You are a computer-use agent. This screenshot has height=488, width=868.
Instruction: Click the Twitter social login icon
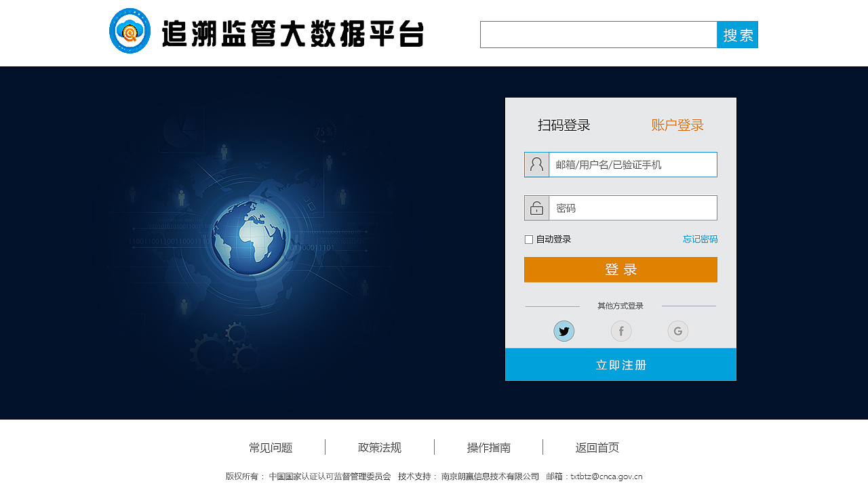[564, 331]
